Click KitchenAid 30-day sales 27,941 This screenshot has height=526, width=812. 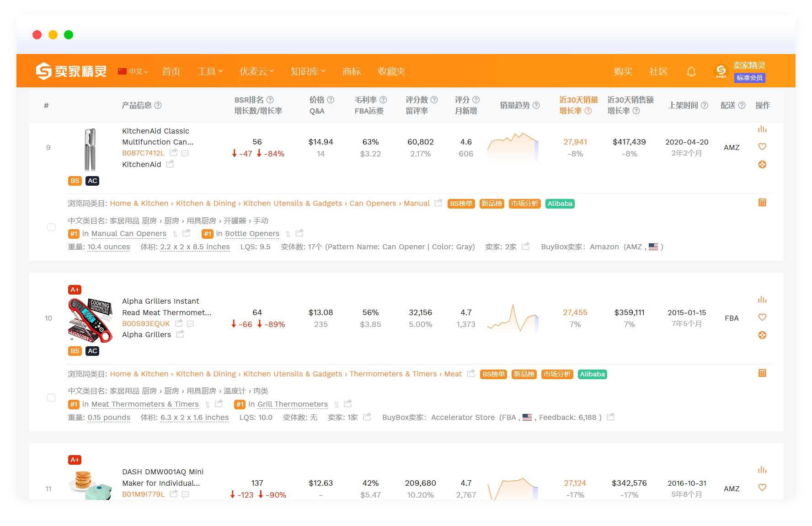(575, 142)
